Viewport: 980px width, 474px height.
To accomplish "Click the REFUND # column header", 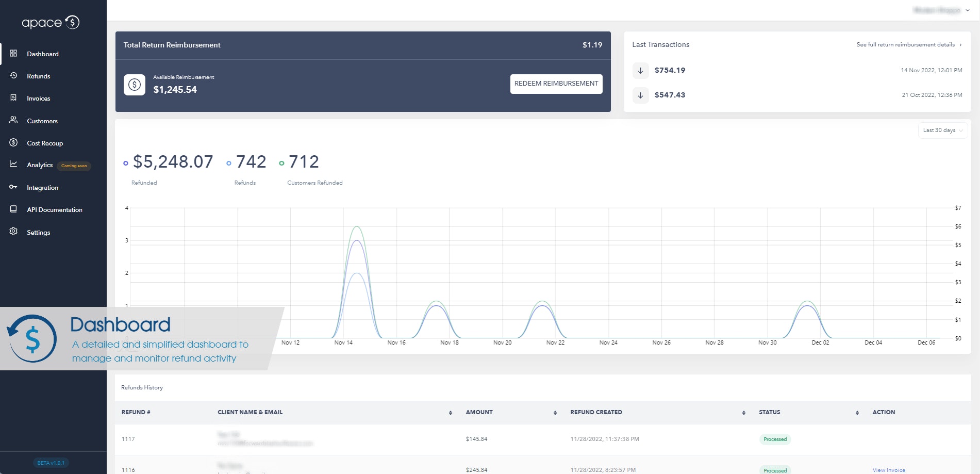I will [136, 413].
